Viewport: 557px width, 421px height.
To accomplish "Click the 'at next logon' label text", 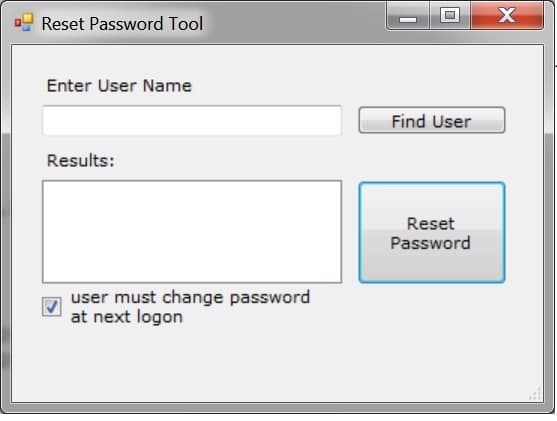I will coord(127,317).
